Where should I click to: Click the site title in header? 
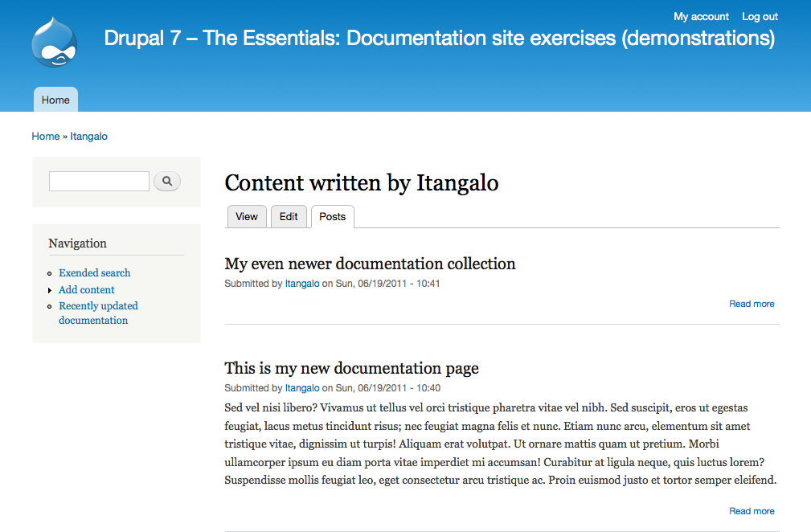[439, 38]
